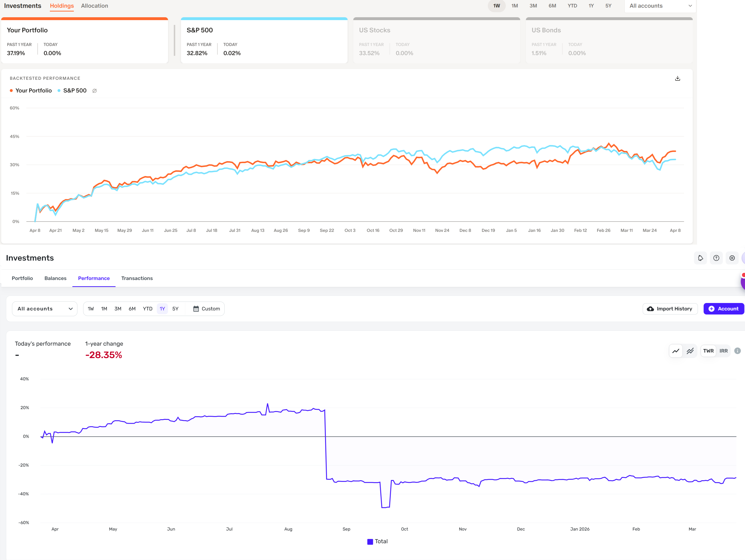Open the help question mark icon
This screenshot has height=560, width=745.
coord(716,258)
